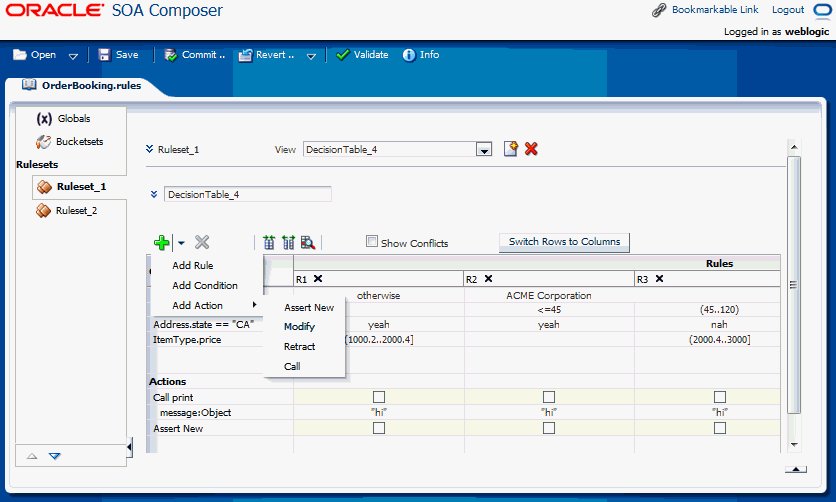This screenshot has height=502, width=836.
Task: Click the Globals label in sidebar
Action: pyautogui.click(x=74, y=119)
